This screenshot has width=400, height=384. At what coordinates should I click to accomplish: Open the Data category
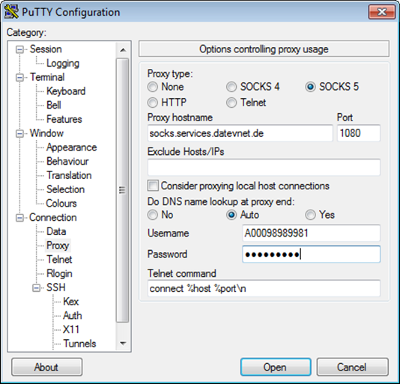point(56,231)
